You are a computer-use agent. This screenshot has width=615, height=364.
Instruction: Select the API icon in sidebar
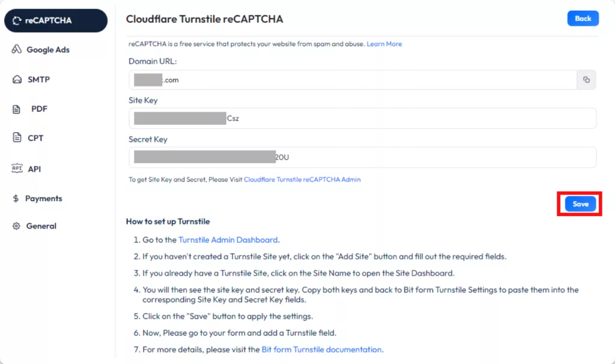click(16, 169)
